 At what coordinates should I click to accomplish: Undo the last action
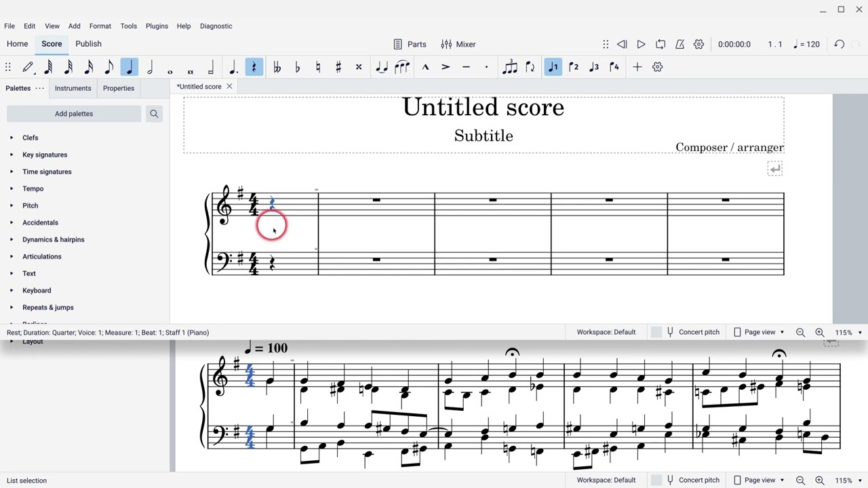[x=840, y=44]
